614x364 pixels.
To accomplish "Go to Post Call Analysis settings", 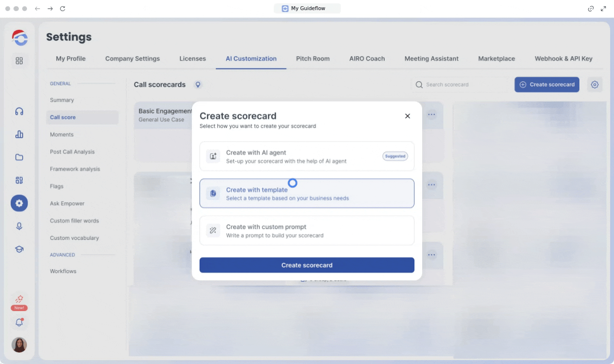I will pyautogui.click(x=72, y=152).
